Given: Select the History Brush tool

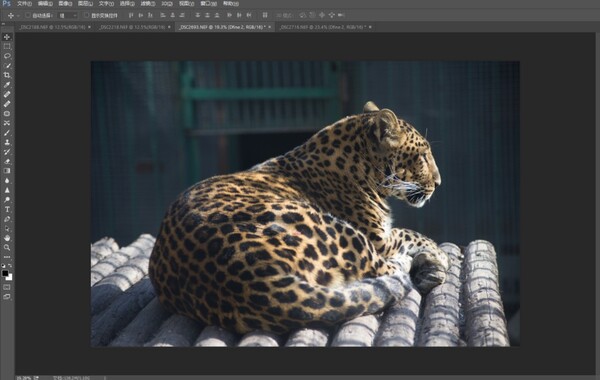Looking at the screenshot, I should click(7, 152).
